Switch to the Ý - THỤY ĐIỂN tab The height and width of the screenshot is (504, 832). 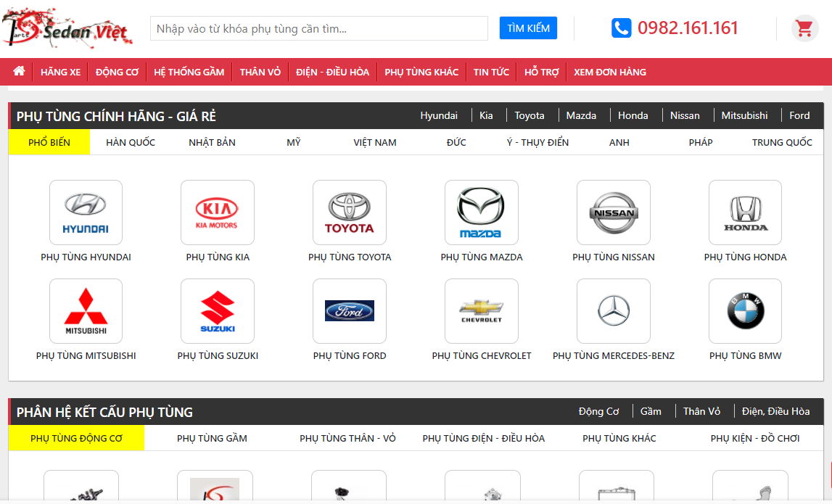pyautogui.click(x=538, y=142)
